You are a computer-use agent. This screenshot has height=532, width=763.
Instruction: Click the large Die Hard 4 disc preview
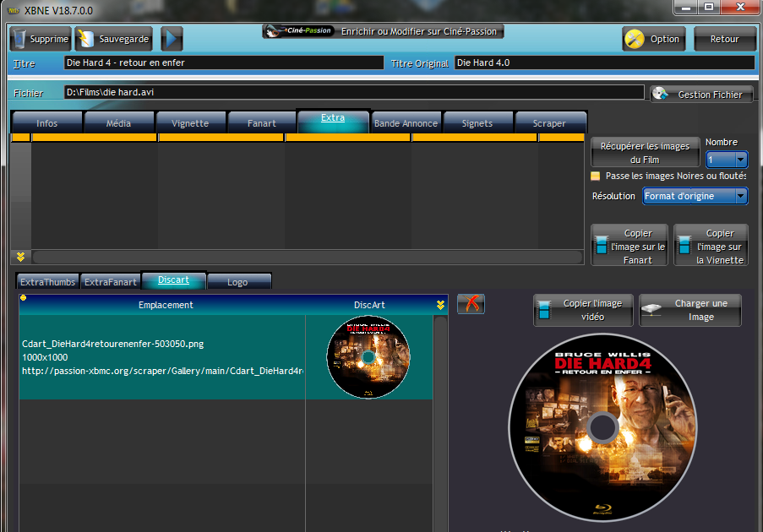point(602,427)
